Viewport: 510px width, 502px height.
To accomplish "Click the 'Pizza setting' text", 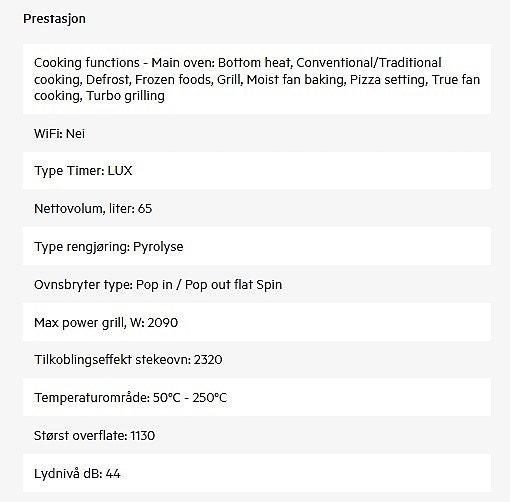I will 389,80.
